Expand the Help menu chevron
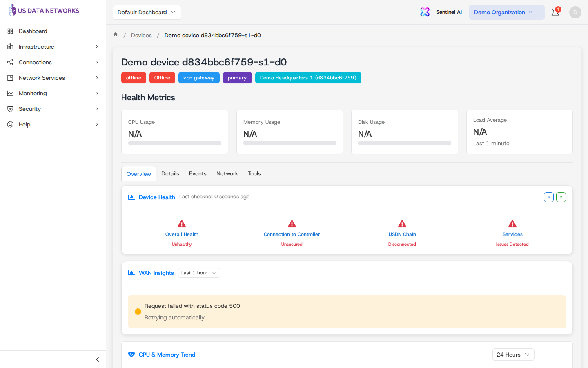 [x=97, y=124]
